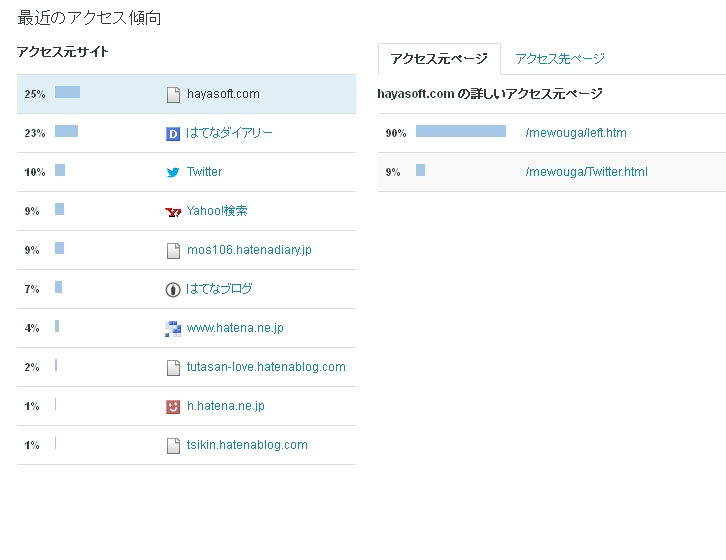Open the h.hatena.ne.jp link
726x560 pixels.
coord(226,406)
